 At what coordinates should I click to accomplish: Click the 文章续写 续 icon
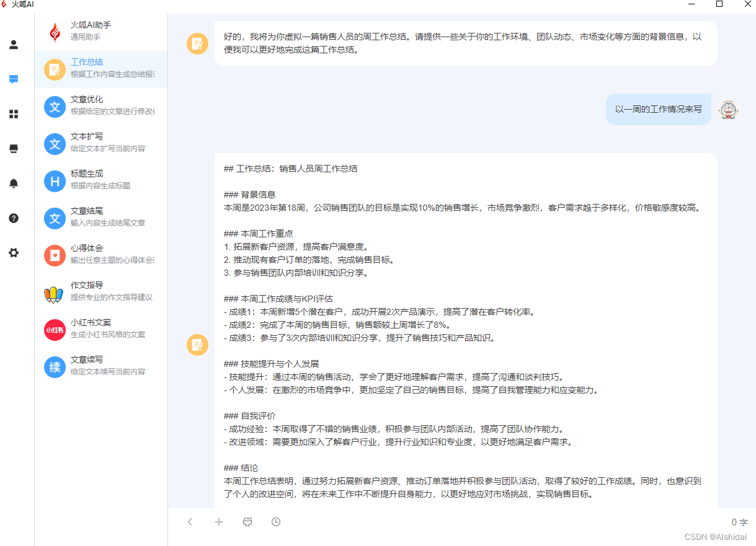pos(55,367)
